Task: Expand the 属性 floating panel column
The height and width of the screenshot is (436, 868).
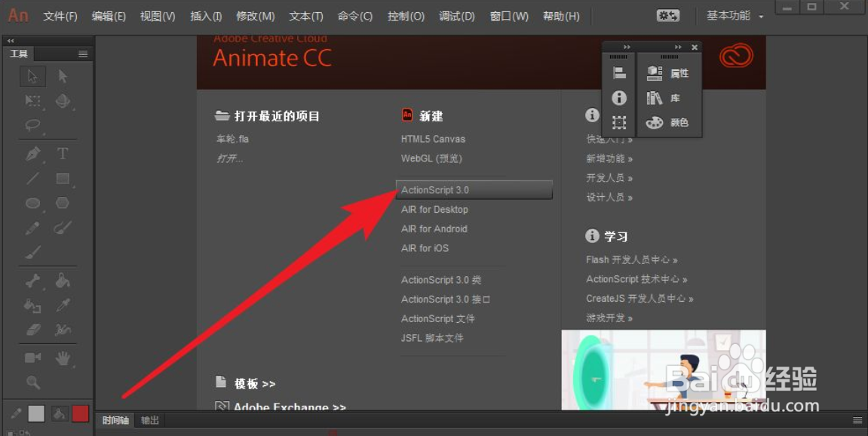Action: point(677,47)
